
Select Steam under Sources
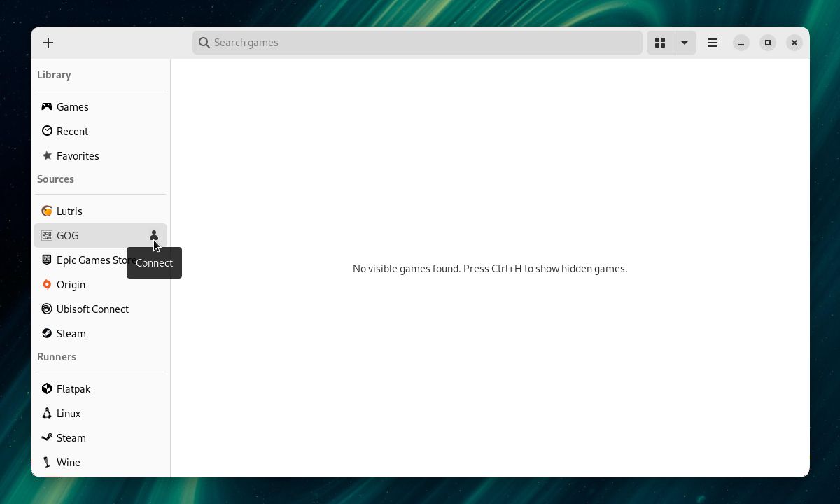pyautogui.click(x=100, y=333)
